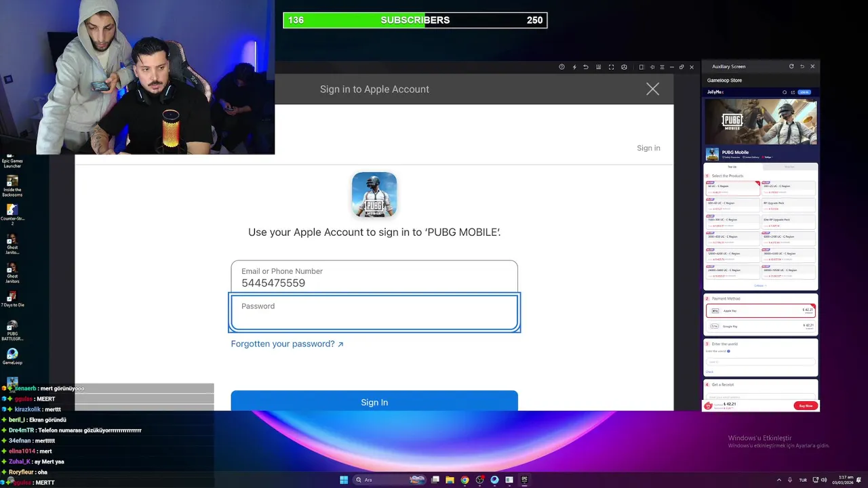
Task: Toggle fullscreen in emulator toolbar
Action: point(611,67)
